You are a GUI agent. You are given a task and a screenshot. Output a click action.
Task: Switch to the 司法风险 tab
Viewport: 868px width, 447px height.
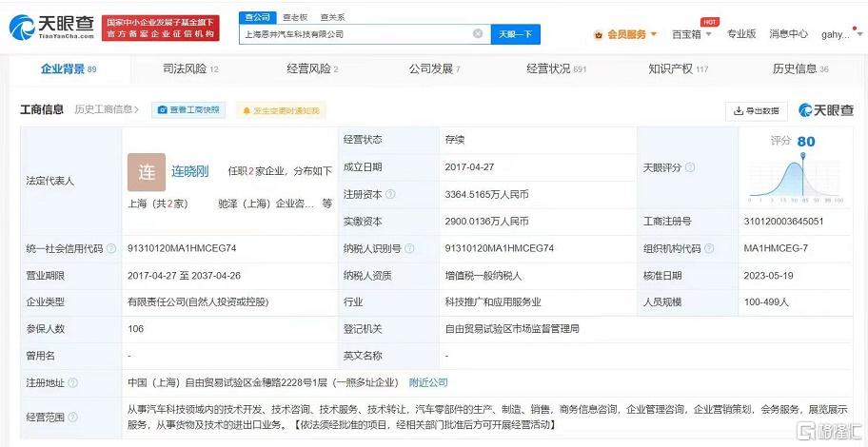[x=190, y=69]
